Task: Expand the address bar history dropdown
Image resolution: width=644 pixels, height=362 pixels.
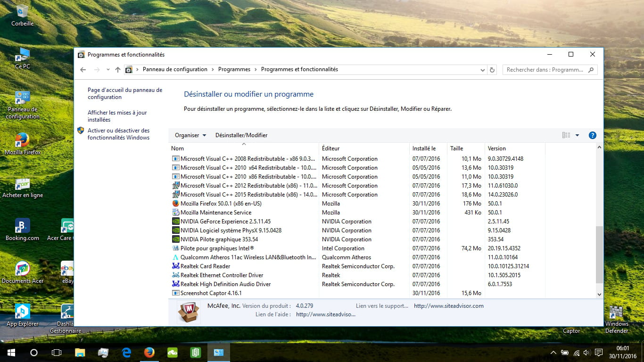Action: click(x=482, y=70)
